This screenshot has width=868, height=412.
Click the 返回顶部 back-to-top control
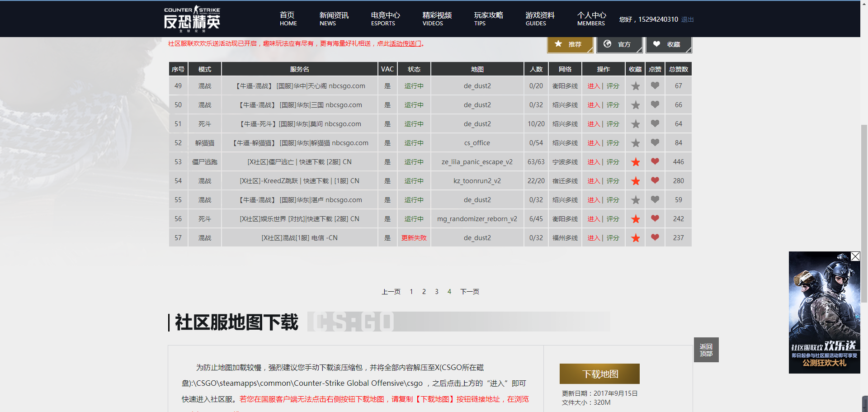[x=706, y=350]
